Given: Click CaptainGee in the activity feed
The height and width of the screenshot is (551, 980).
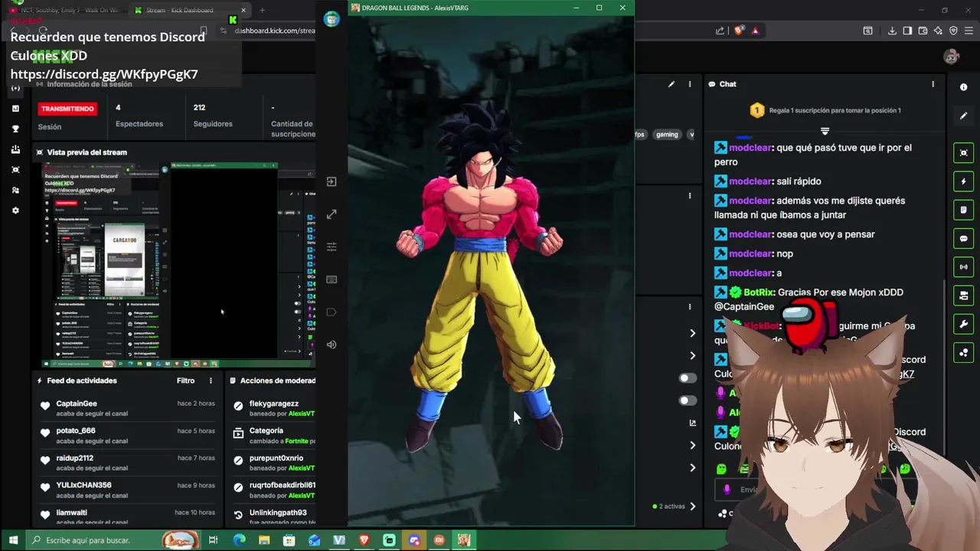Looking at the screenshot, I should click(x=77, y=403).
